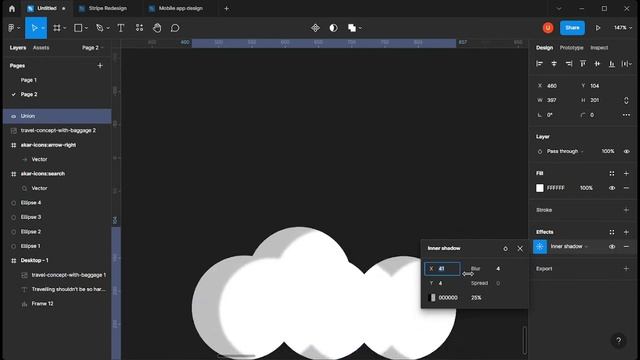Screen dimensions: 640x360
Task: Add an export setting
Action: pos(626,269)
